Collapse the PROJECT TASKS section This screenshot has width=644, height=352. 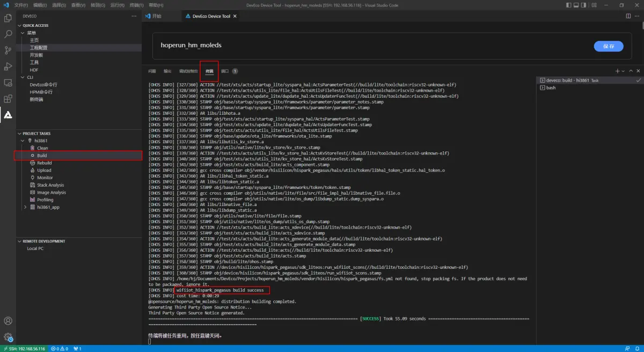tap(20, 134)
